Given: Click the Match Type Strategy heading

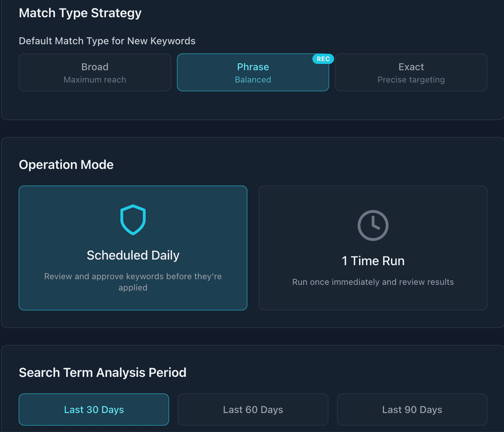Looking at the screenshot, I should coord(80,13).
